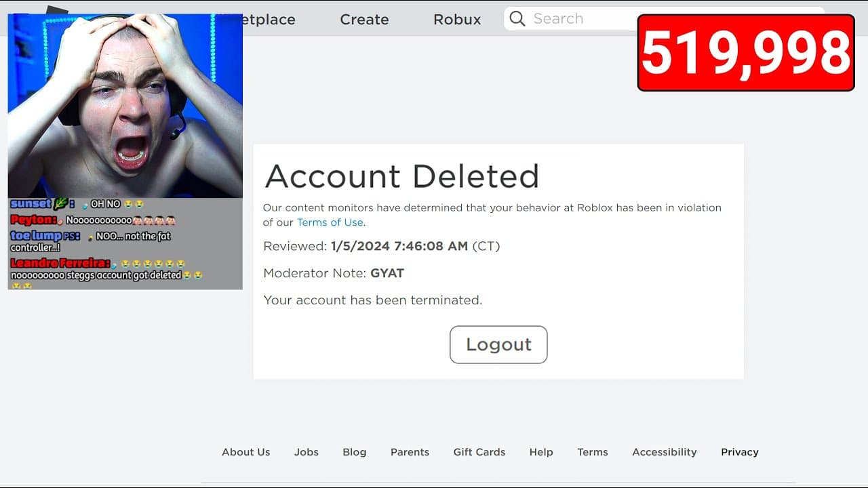Open the Jobs footer link
868x488 pixels.
pyautogui.click(x=307, y=452)
